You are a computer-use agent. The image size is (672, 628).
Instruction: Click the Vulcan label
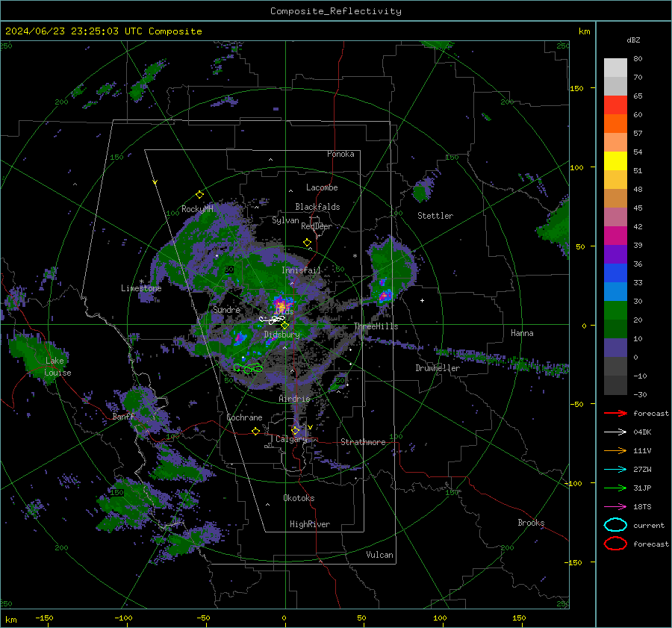[x=379, y=555]
